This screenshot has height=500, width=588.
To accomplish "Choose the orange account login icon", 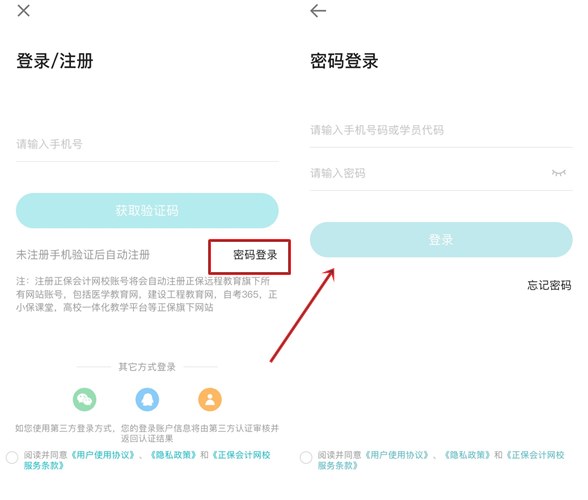I will click(x=210, y=399).
